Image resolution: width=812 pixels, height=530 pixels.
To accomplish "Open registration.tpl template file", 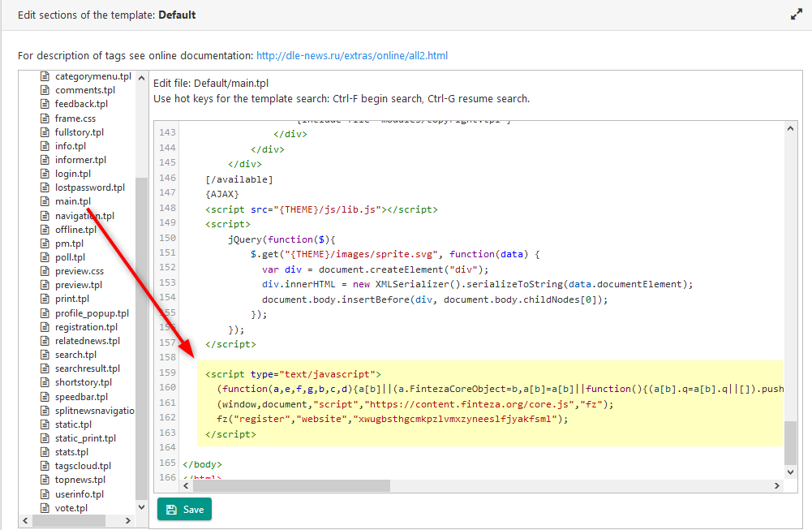I will (x=85, y=327).
